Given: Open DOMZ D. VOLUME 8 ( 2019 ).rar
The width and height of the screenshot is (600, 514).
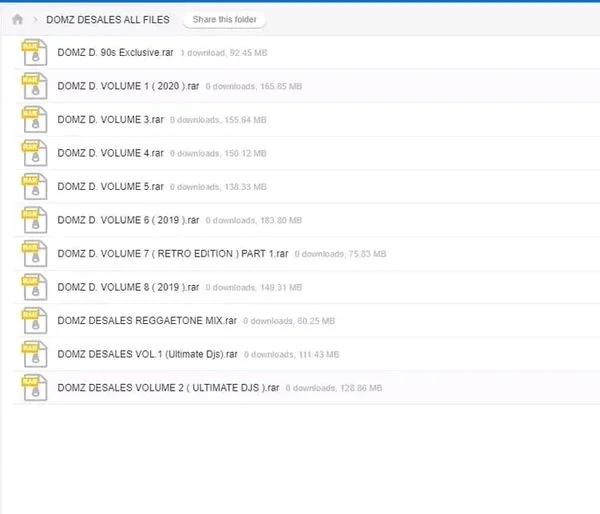Looking at the screenshot, I should [x=128, y=287].
